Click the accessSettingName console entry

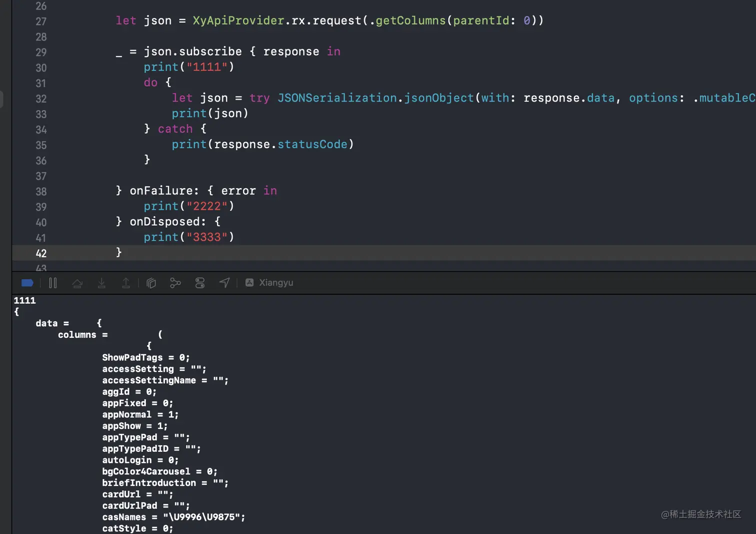point(165,380)
